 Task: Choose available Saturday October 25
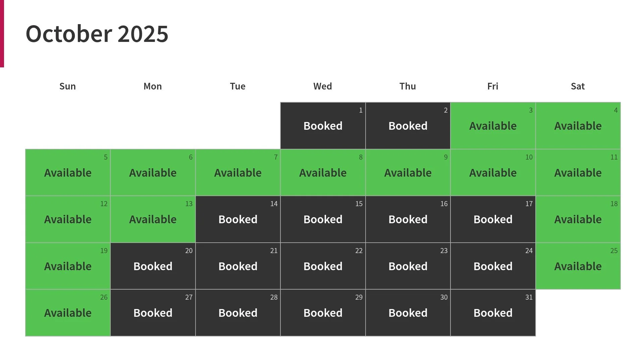coord(578,266)
